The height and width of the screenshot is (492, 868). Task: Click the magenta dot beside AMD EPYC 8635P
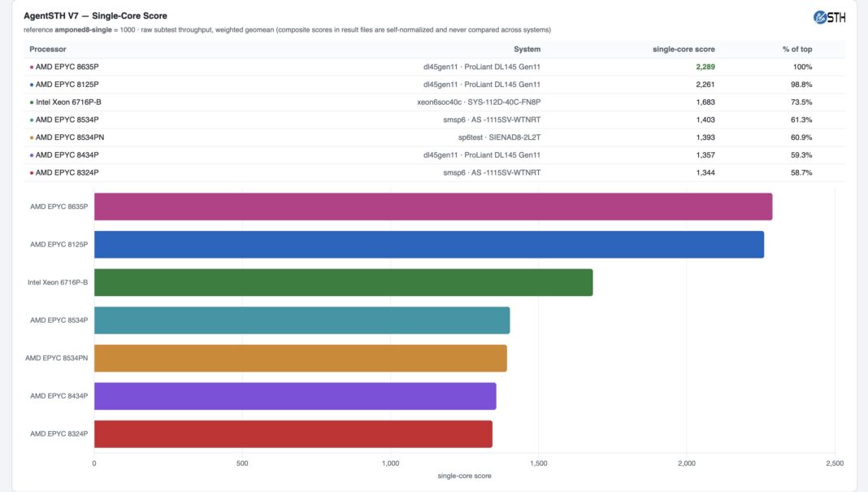pos(32,67)
